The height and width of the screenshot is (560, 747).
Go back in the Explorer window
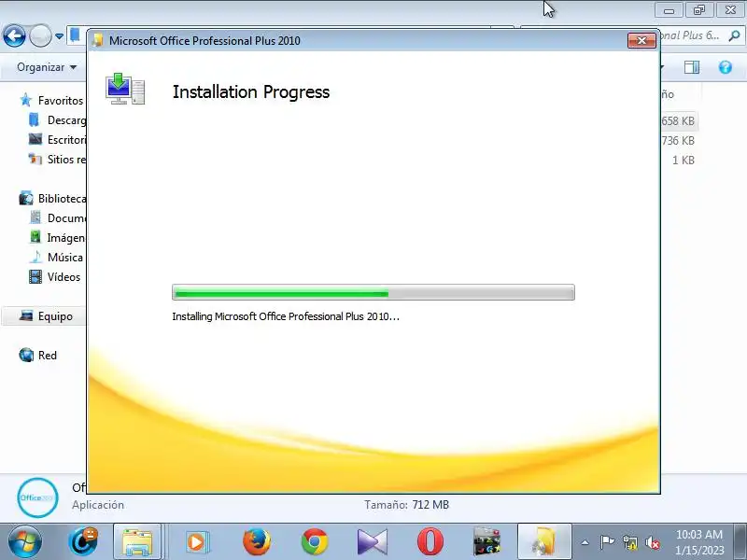(x=14, y=35)
